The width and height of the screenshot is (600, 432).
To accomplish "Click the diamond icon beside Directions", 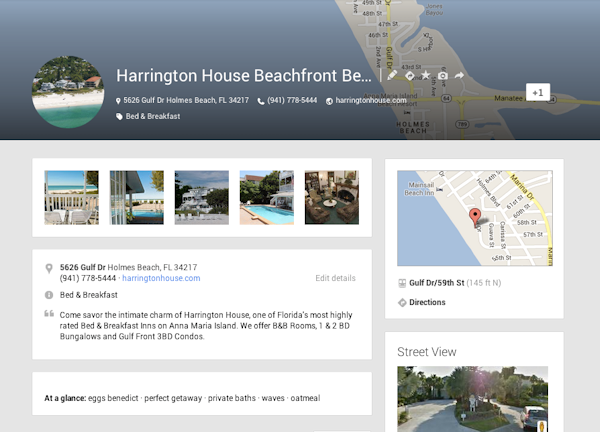I will [402, 303].
